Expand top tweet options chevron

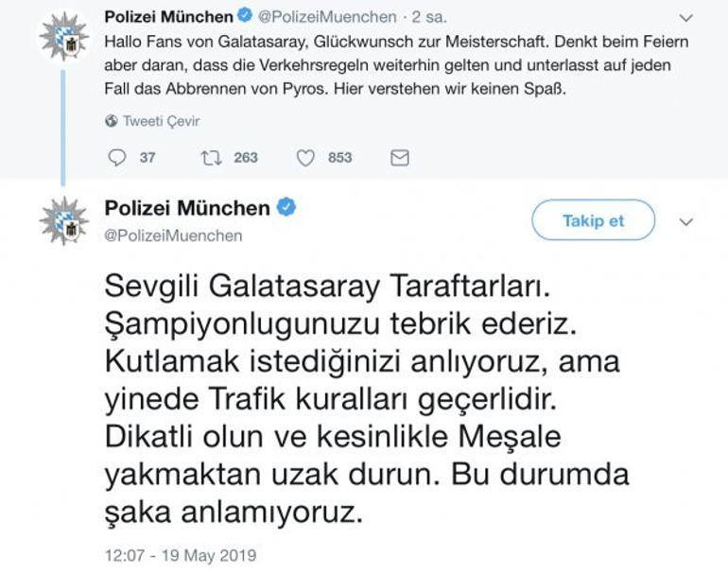[x=685, y=18]
